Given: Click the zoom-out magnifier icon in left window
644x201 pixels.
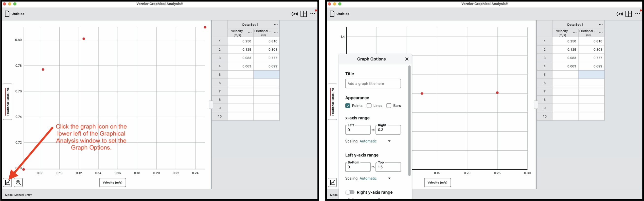Looking at the screenshot, I should 18,182.
